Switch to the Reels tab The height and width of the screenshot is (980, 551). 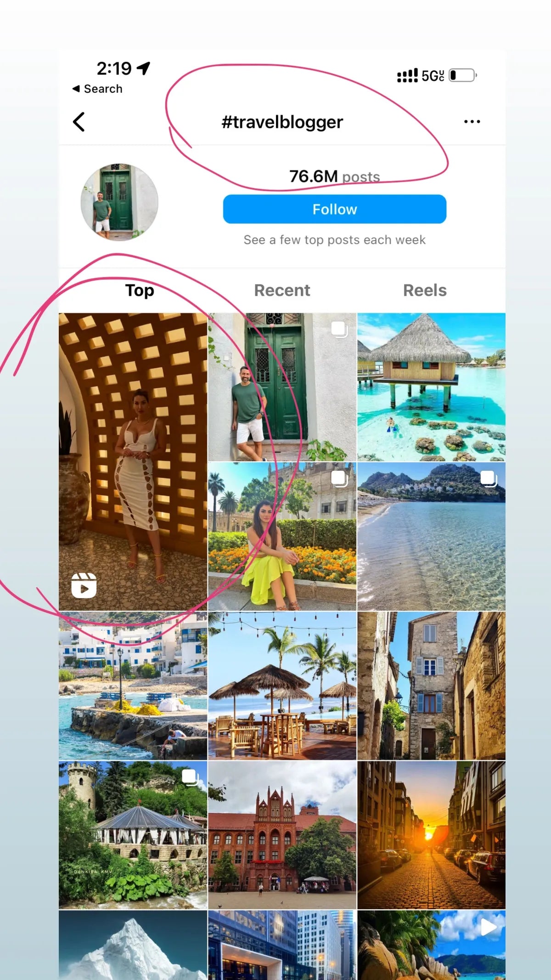click(425, 290)
